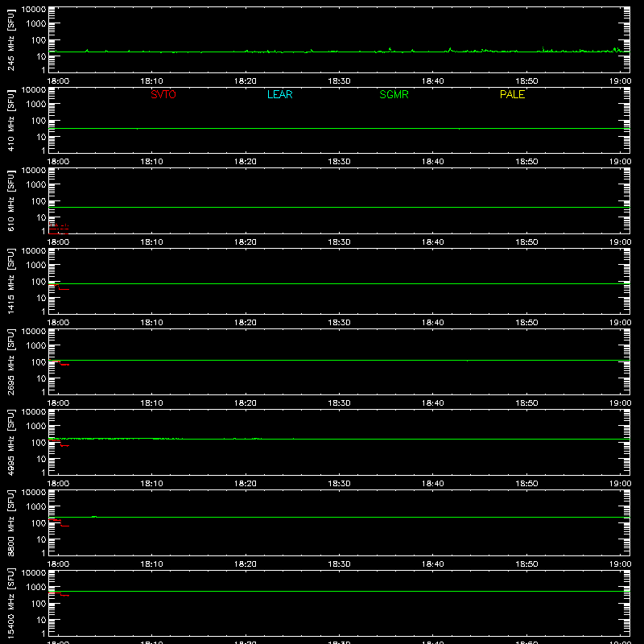Click 18:30 label under the 610 MHz panel
This screenshot has height=644, width=644.
coord(339,242)
